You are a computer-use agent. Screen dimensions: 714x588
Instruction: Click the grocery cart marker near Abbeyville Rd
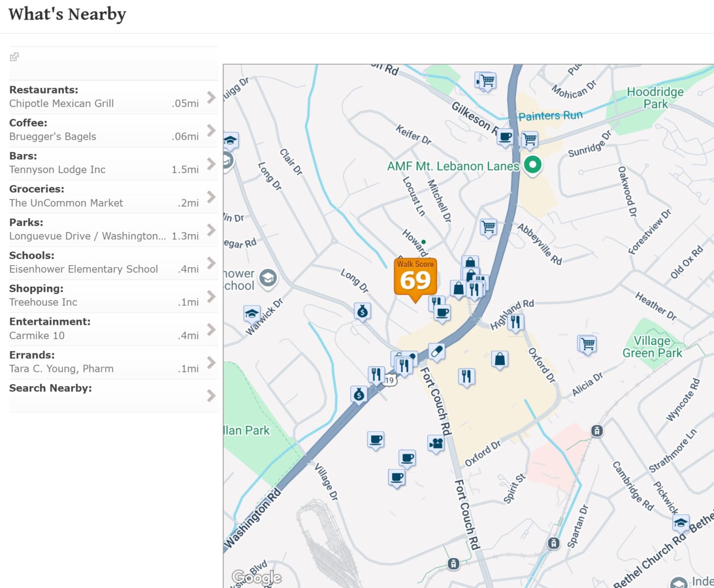(x=489, y=228)
